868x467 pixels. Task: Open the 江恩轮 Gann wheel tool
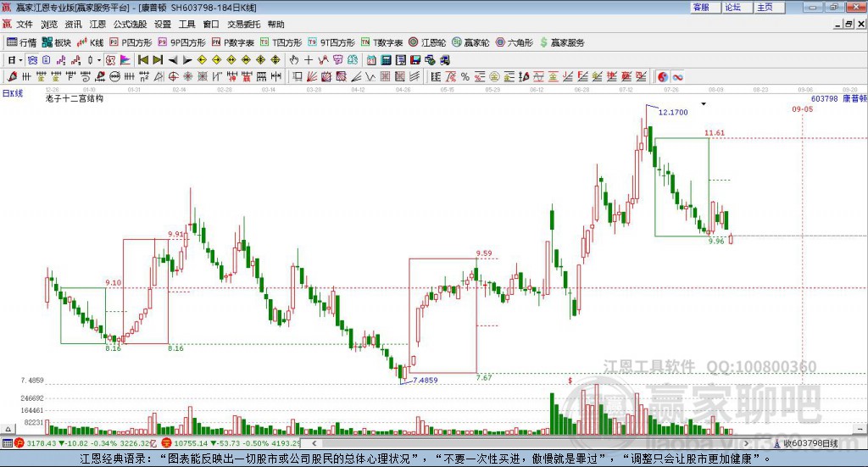(x=427, y=42)
